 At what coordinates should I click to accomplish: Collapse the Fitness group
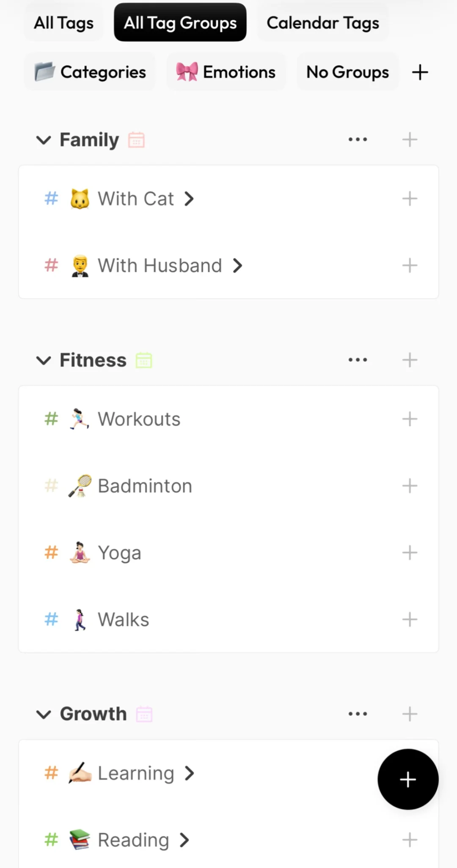[x=44, y=360]
